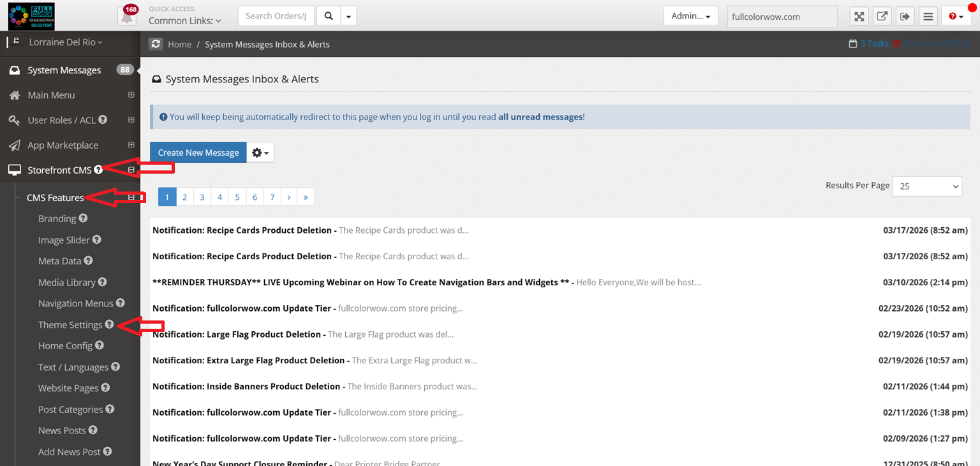Expand the Main Menu sidebar section
The width and height of the screenshot is (980, 466).
131,95
